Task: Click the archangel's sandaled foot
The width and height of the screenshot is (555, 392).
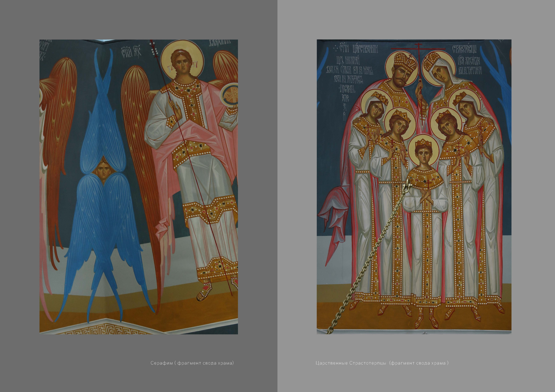Action: coord(204,293)
